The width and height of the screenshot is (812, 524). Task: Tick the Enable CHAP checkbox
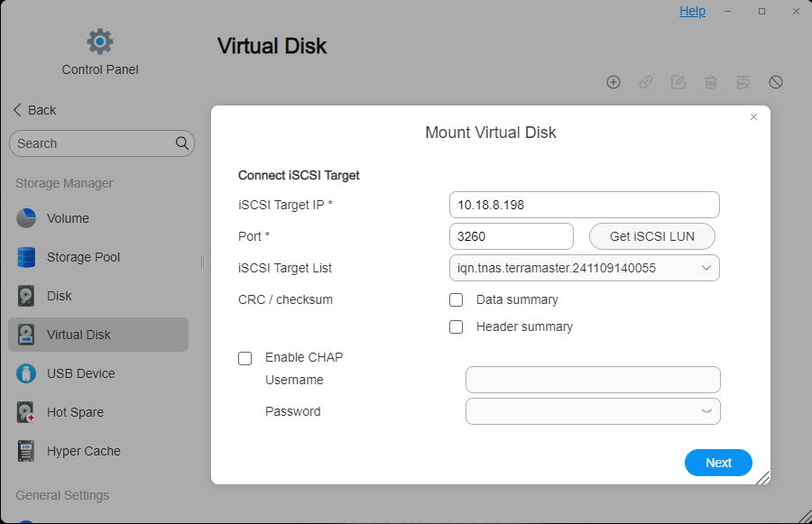coord(245,358)
